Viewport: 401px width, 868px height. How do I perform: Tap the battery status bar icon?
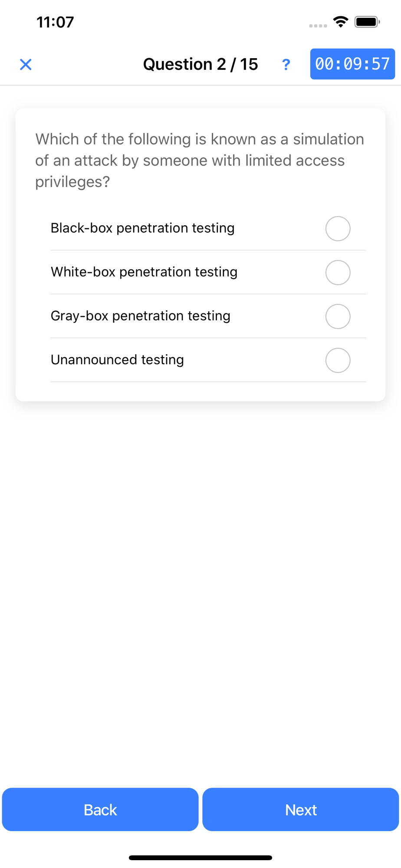pyautogui.click(x=367, y=22)
